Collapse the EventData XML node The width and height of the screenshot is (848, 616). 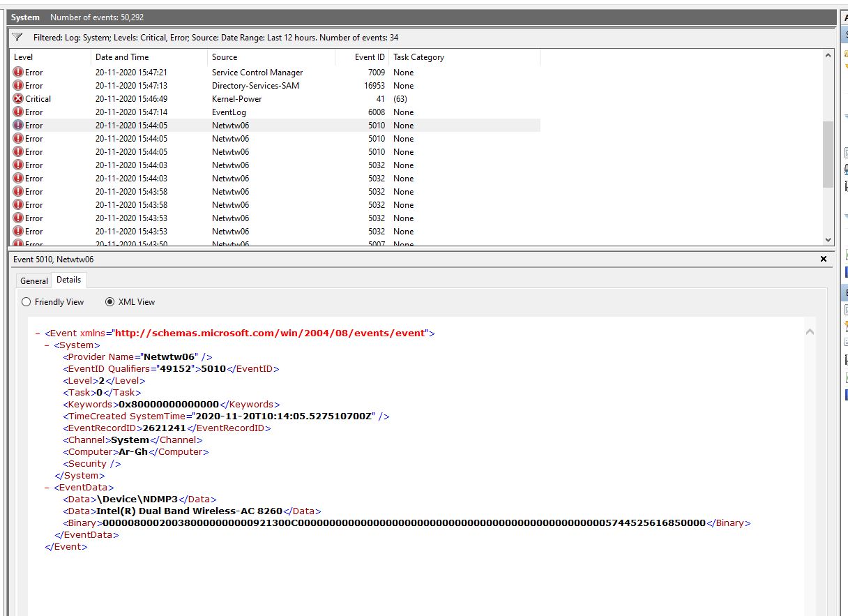coord(47,488)
